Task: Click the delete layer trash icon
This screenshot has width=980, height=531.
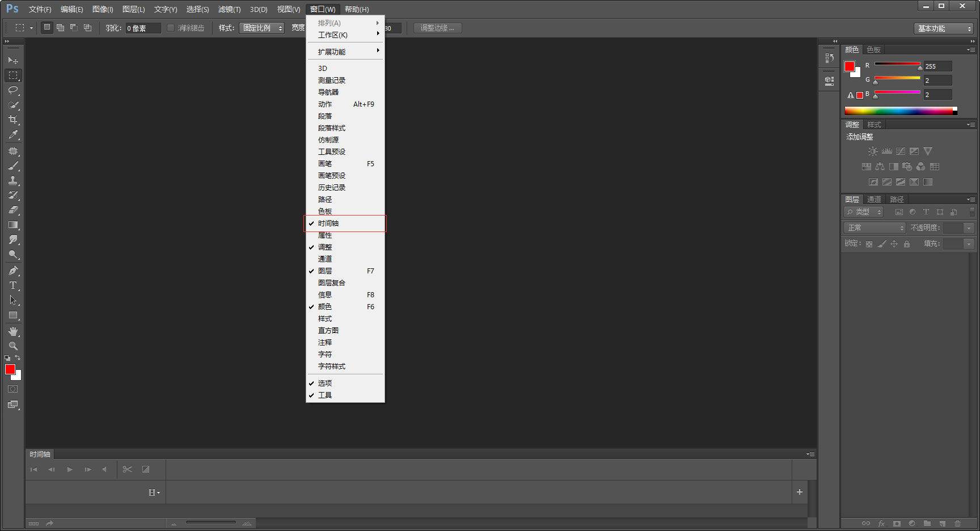Action: (x=957, y=524)
